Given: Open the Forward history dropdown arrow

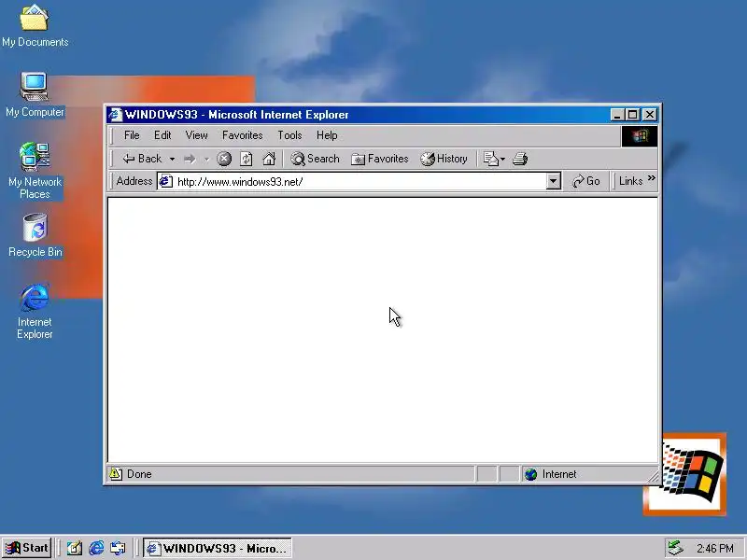Looking at the screenshot, I should point(206,159).
